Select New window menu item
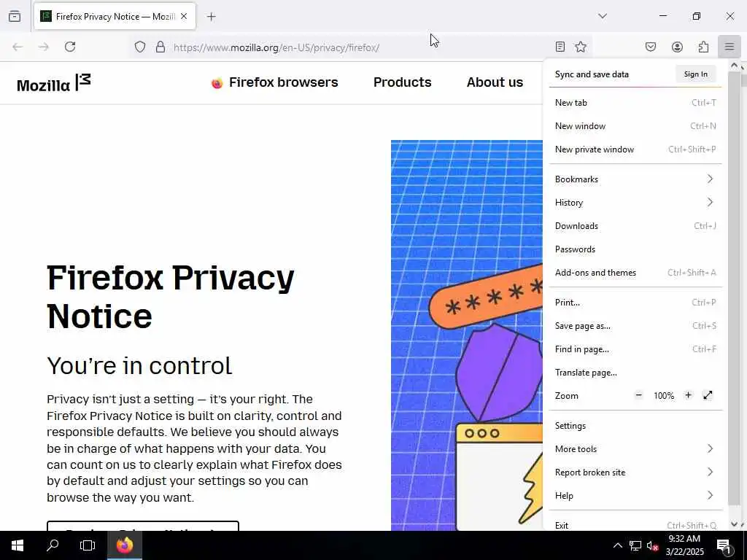Screen dimensions: 747x560 click(635, 125)
